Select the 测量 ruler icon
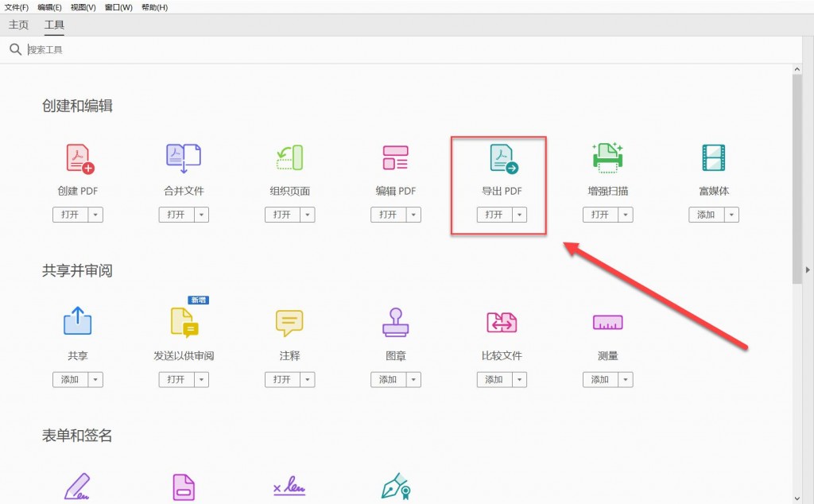814x504 pixels. (x=607, y=322)
